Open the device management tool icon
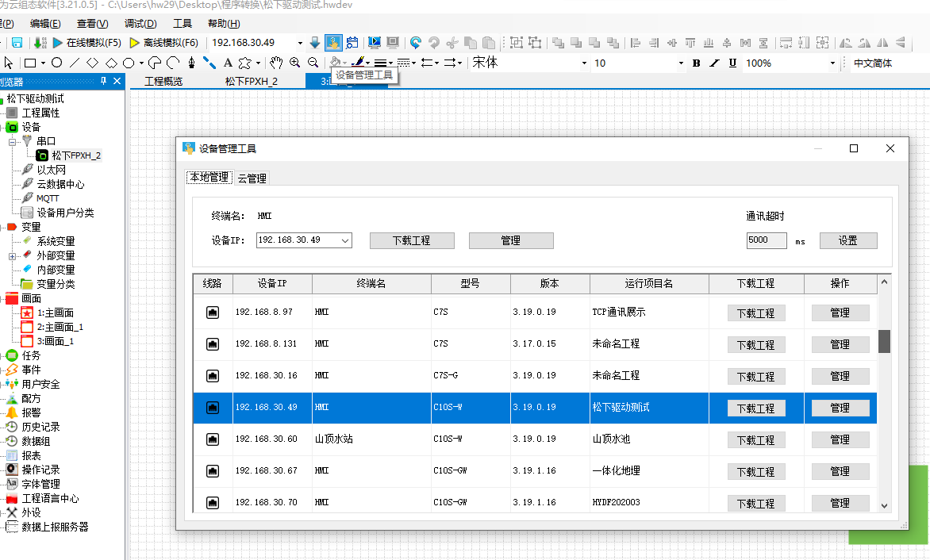 pyautogui.click(x=333, y=43)
